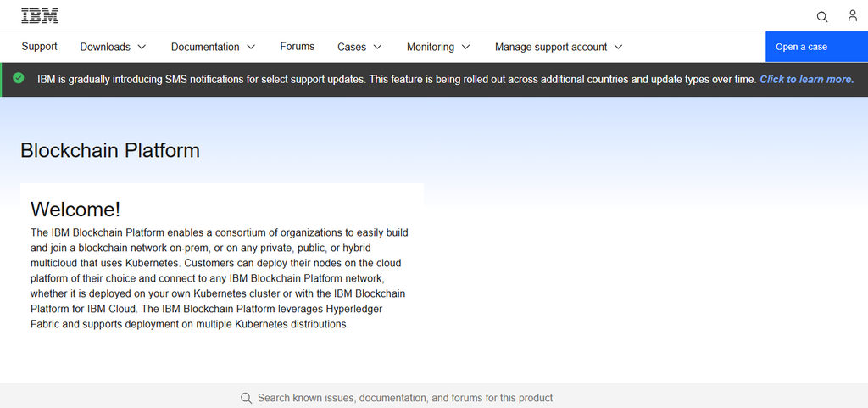
Task: Expand the Downloads dropdown
Action: [x=114, y=47]
